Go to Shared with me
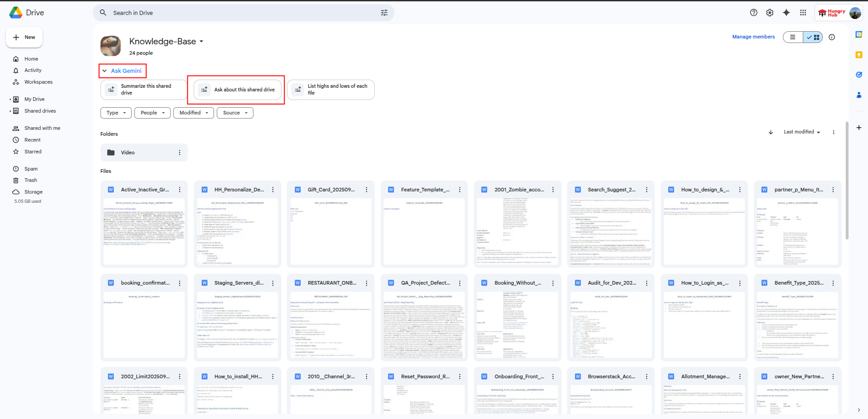The image size is (868, 419). coord(42,128)
